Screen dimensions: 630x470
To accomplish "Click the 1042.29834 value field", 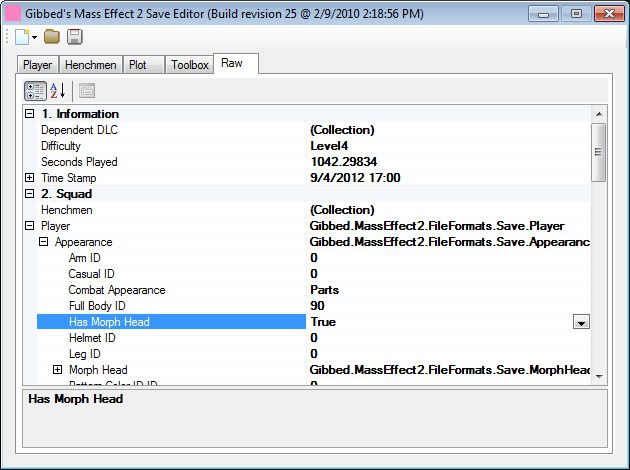I will (x=449, y=162).
